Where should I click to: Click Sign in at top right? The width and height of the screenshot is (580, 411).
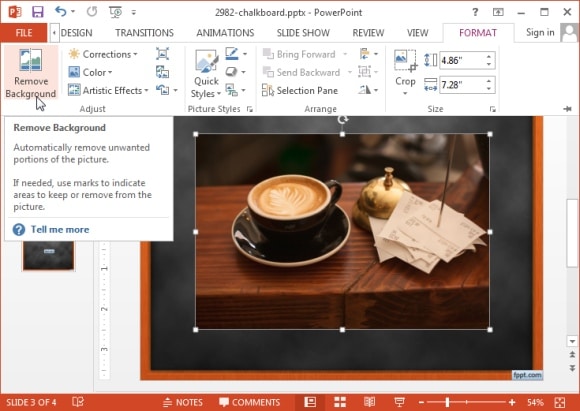540,33
